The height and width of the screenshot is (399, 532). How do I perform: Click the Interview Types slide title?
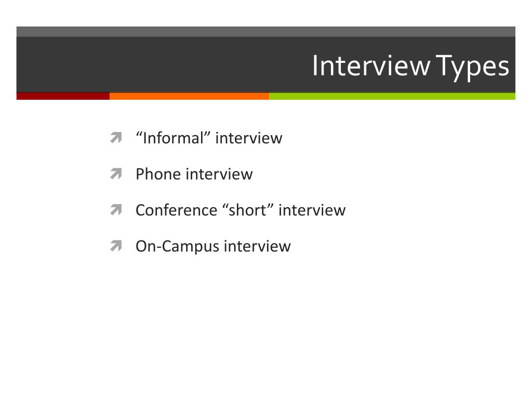410,66
